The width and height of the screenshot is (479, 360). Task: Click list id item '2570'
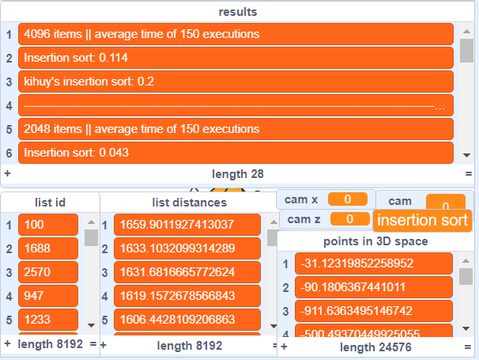point(48,272)
